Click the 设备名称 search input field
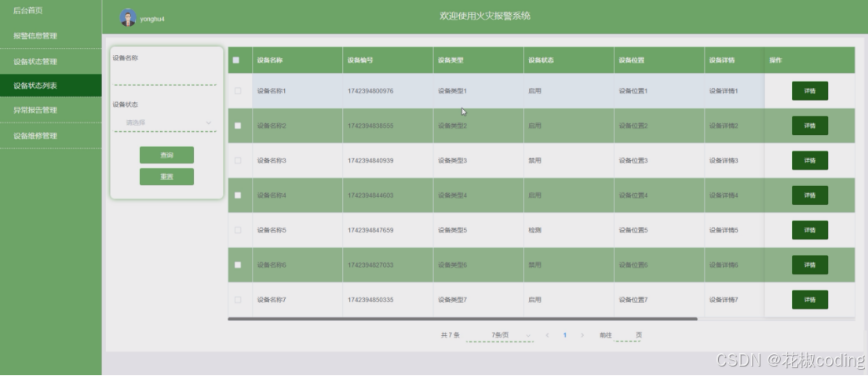The width and height of the screenshot is (868, 376). 165,75
